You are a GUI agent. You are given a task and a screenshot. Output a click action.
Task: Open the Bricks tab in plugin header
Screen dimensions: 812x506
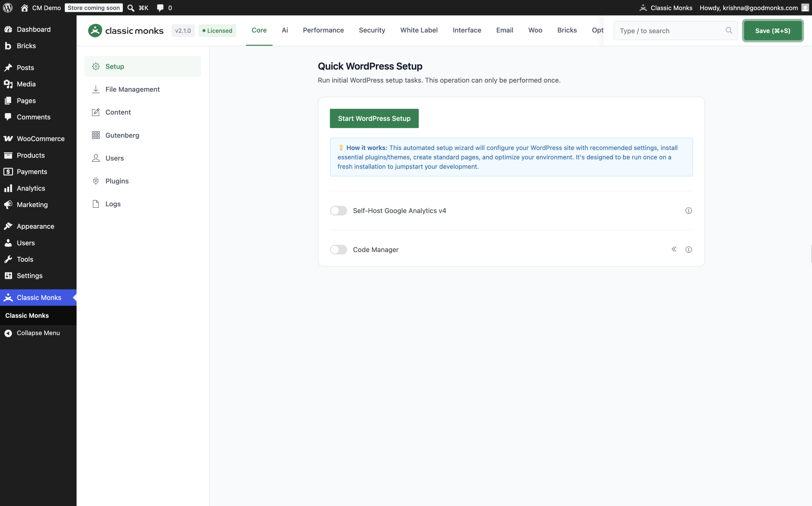567,30
